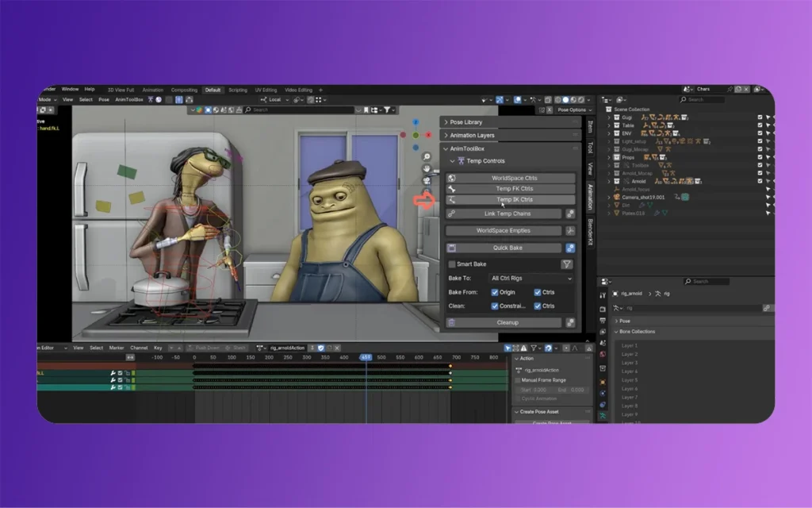
Task: Open the AnimToolBox header menu
Action: pos(129,99)
